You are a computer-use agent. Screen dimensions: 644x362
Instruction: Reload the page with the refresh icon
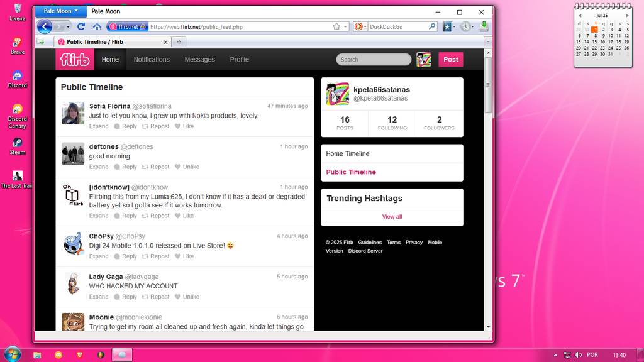point(81,26)
